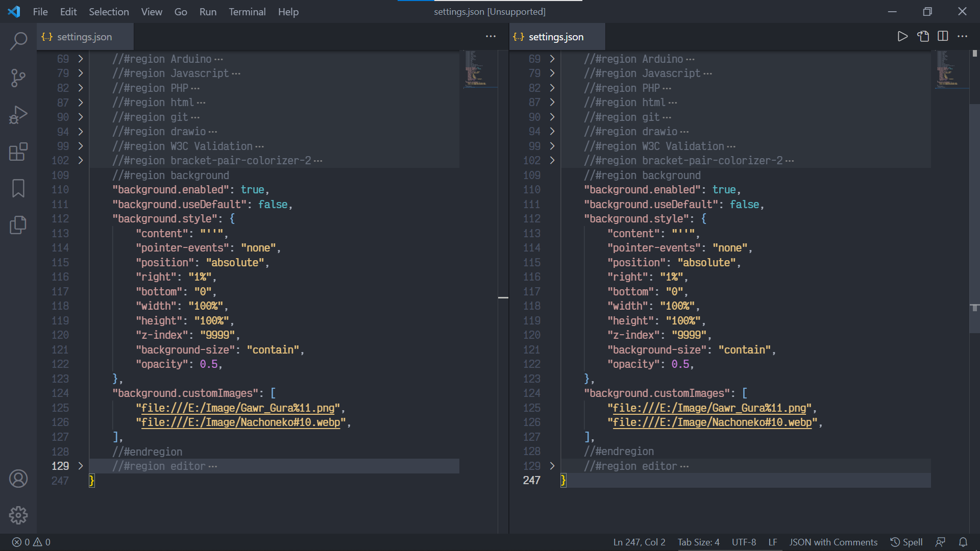Screen dimensions: 980x551
Task: Click Tab Size: 4 indicator
Action: point(698,542)
